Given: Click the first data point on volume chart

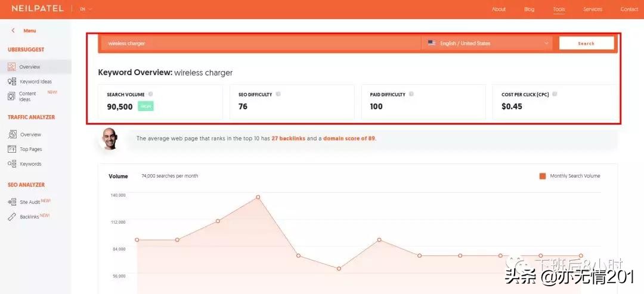Looking at the screenshot, I should coord(137,240).
